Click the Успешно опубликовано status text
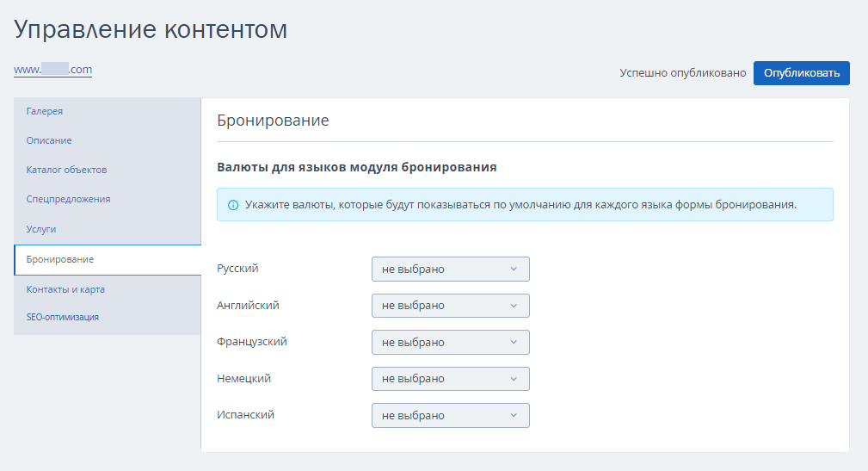Viewport: 868px width, 471px height. (x=682, y=73)
